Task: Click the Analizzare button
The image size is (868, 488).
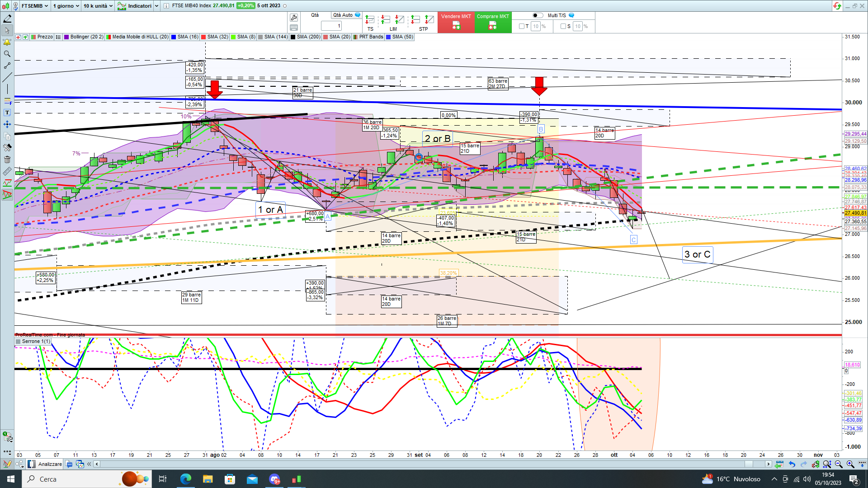Action: tap(45, 464)
